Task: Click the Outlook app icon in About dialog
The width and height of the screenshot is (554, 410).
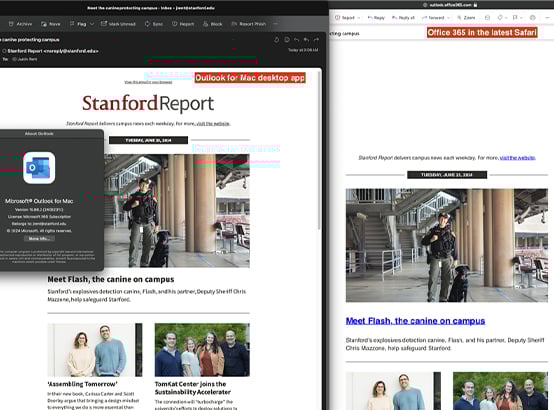Action: pos(39,168)
